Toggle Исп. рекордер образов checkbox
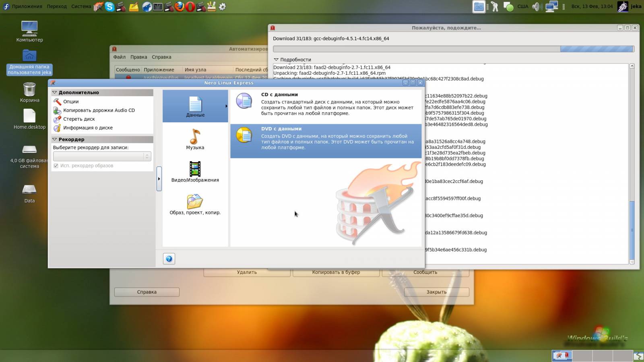Image resolution: width=644 pixels, height=362 pixels. [x=56, y=166]
